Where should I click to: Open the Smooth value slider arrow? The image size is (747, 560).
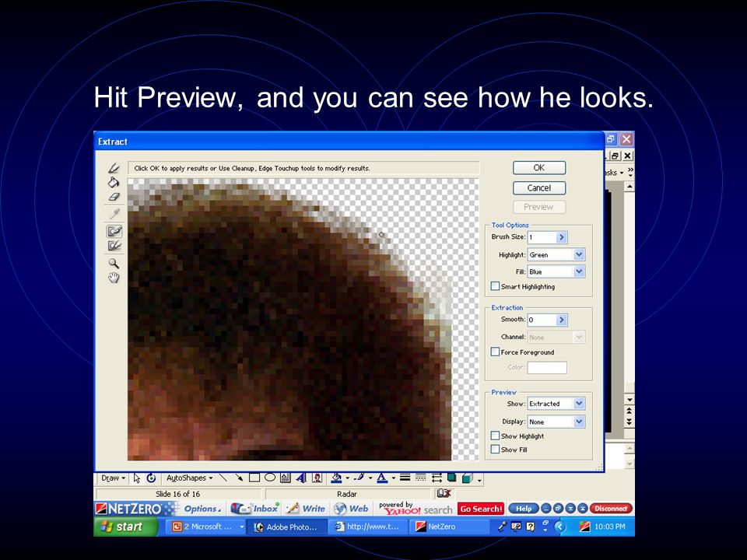click(x=562, y=320)
